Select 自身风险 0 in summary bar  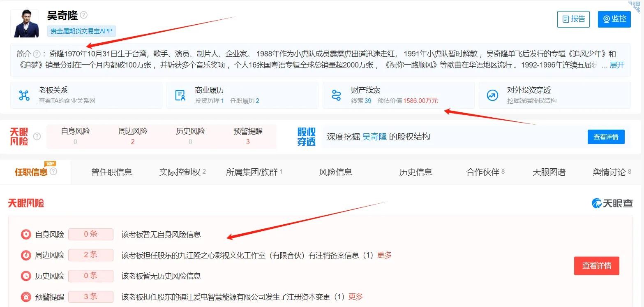pyautogui.click(x=75, y=136)
